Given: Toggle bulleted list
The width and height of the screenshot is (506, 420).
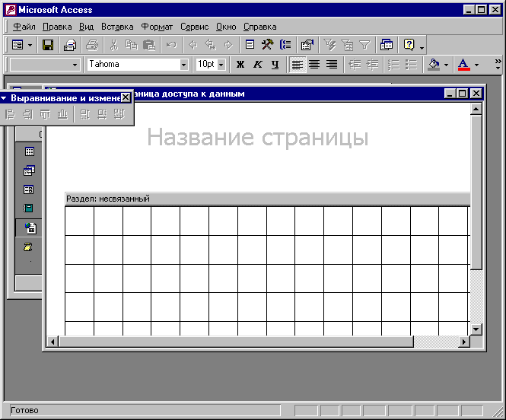Looking at the screenshot, I should [x=411, y=65].
